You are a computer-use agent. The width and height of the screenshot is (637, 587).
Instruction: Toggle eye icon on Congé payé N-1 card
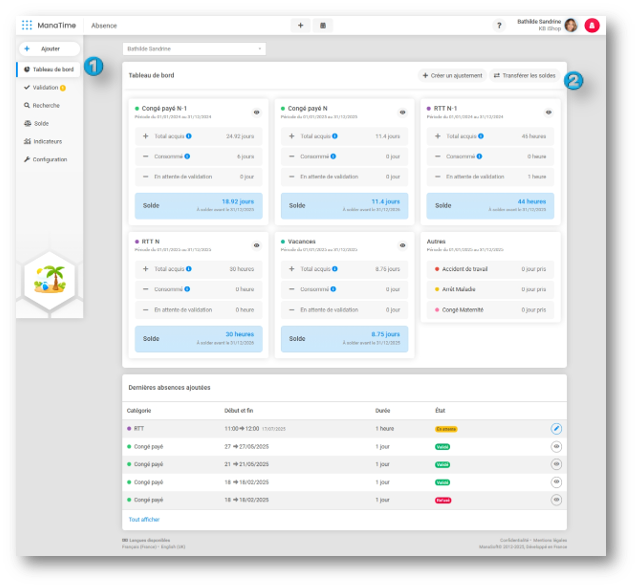(256, 112)
